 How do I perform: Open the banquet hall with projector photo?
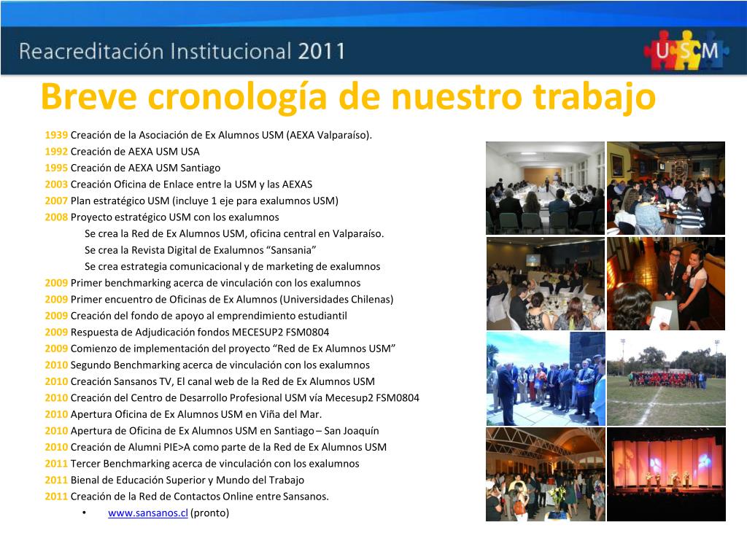click(x=546, y=284)
